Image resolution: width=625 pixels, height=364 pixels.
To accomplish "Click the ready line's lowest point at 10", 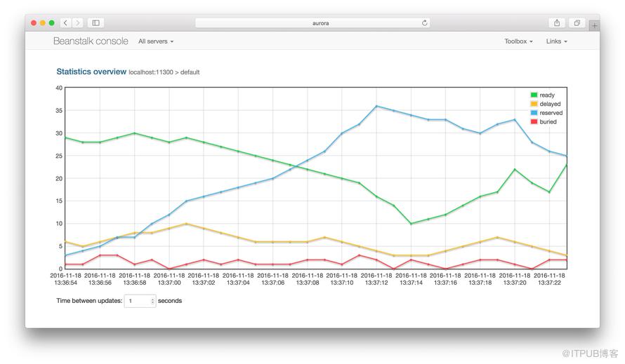I will tap(411, 224).
